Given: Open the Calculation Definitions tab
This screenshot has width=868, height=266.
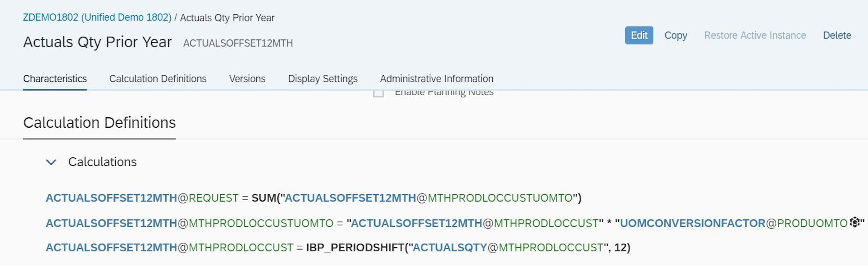Looking at the screenshot, I should tap(158, 79).
